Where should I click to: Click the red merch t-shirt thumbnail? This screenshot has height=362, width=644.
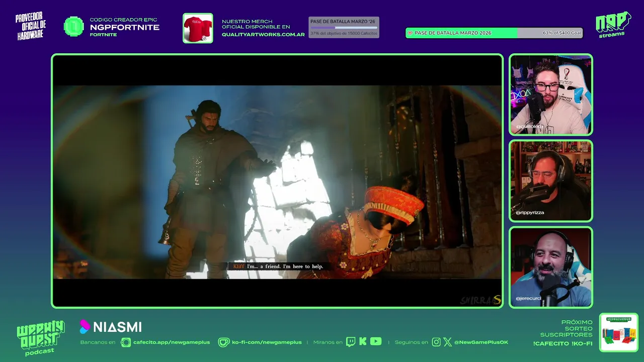tap(198, 28)
